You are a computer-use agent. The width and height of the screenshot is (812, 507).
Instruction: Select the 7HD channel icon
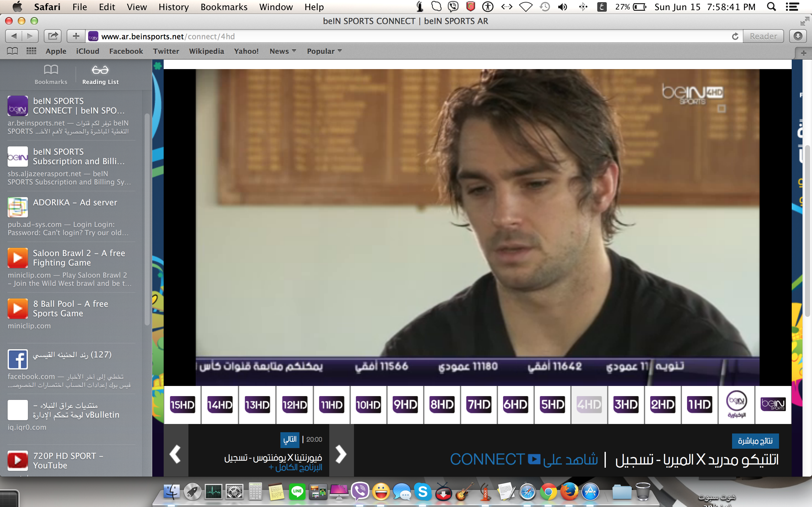(x=478, y=404)
